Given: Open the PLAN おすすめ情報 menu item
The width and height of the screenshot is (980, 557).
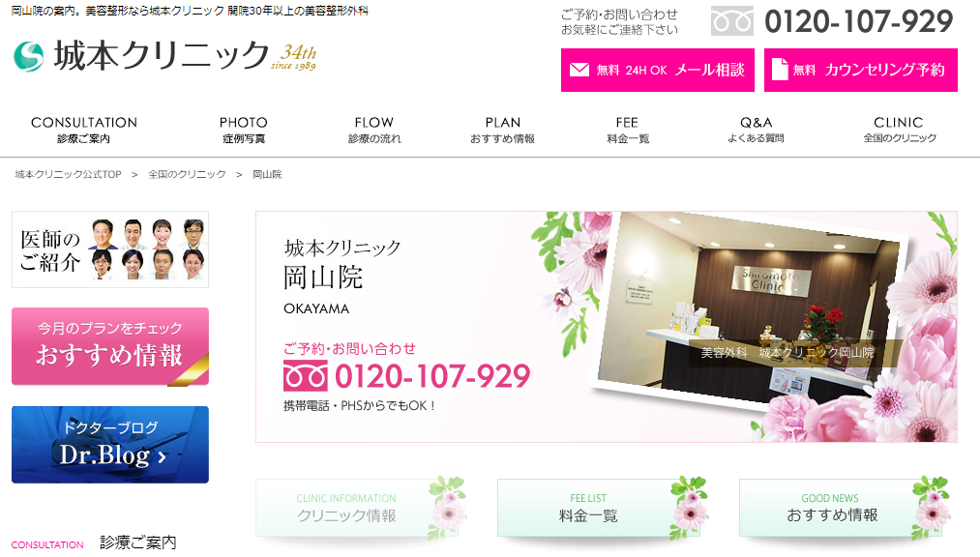Looking at the screenshot, I should 502,130.
